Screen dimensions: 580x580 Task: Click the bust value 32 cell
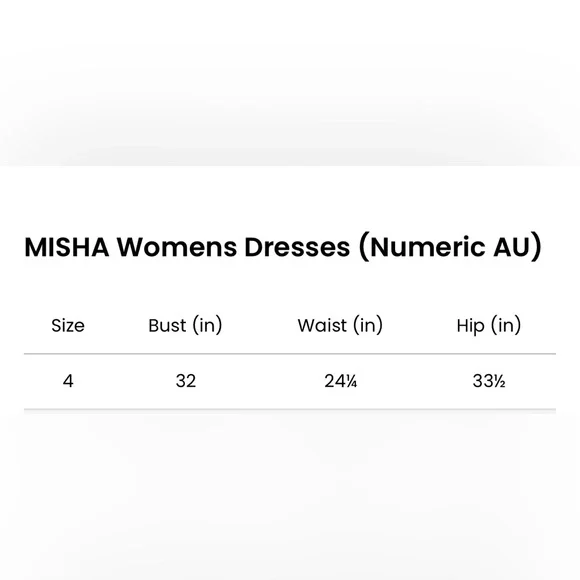pyautogui.click(x=186, y=381)
